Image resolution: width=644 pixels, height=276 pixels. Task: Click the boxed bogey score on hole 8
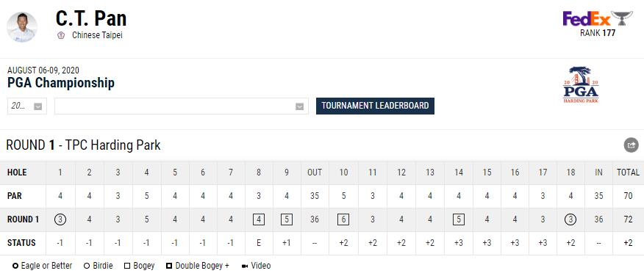pos(258,219)
